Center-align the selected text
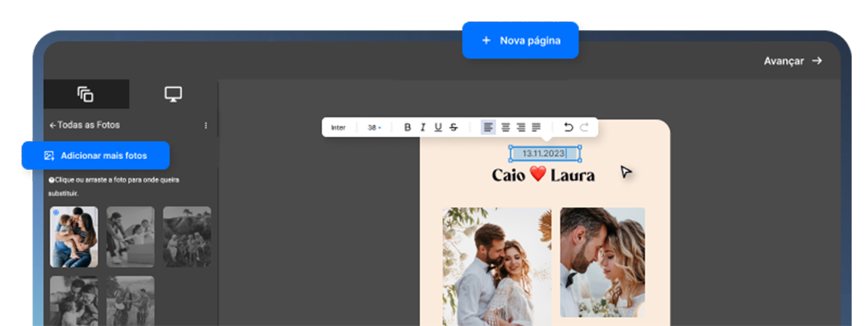This screenshot has height=326, width=868. 505,127
